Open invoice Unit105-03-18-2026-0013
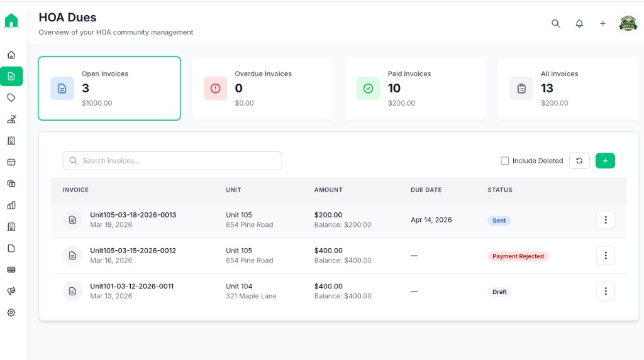The image size is (644, 360). [x=133, y=215]
